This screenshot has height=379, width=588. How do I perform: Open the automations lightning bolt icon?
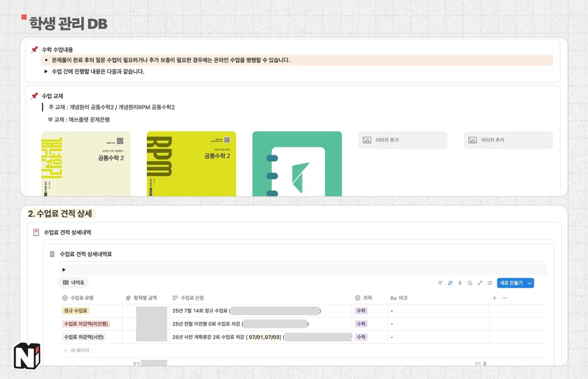click(x=460, y=283)
